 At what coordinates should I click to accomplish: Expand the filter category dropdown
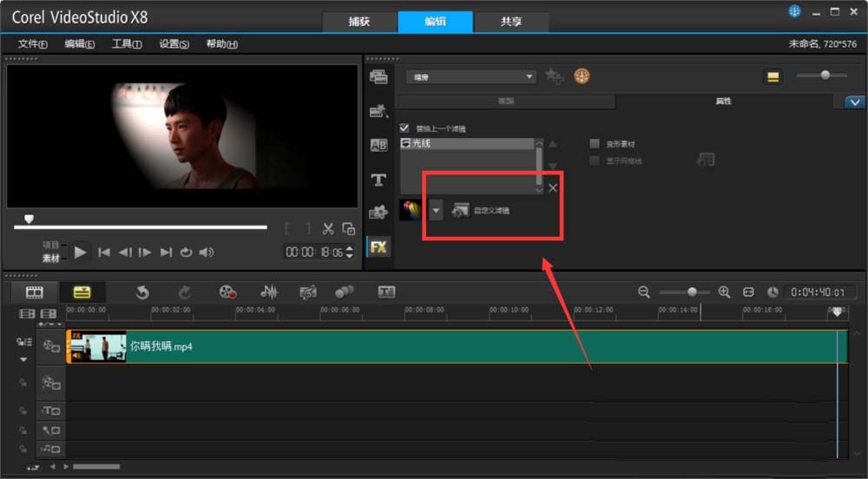pyautogui.click(x=529, y=76)
